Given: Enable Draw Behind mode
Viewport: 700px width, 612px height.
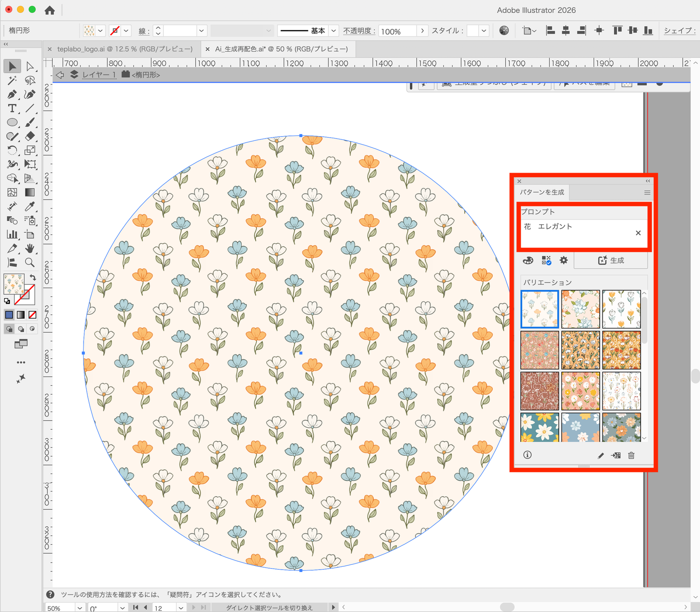Looking at the screenshot, I should (x=21, y=329).
